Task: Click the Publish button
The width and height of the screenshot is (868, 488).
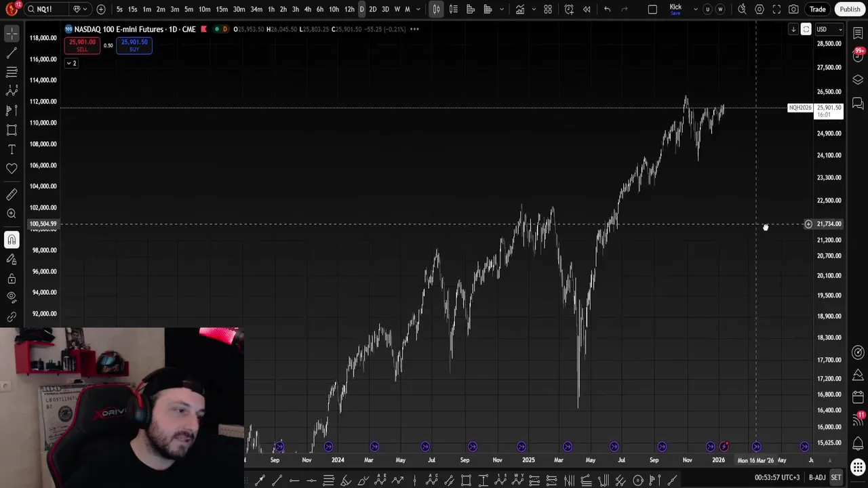Action: [850, 9]
